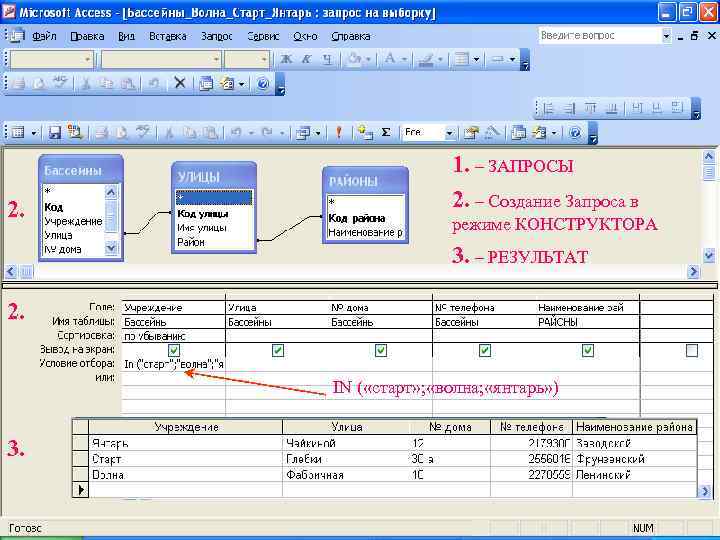
Task: Click the Redo icon in the query toolbar
Action: pos(267,133)
